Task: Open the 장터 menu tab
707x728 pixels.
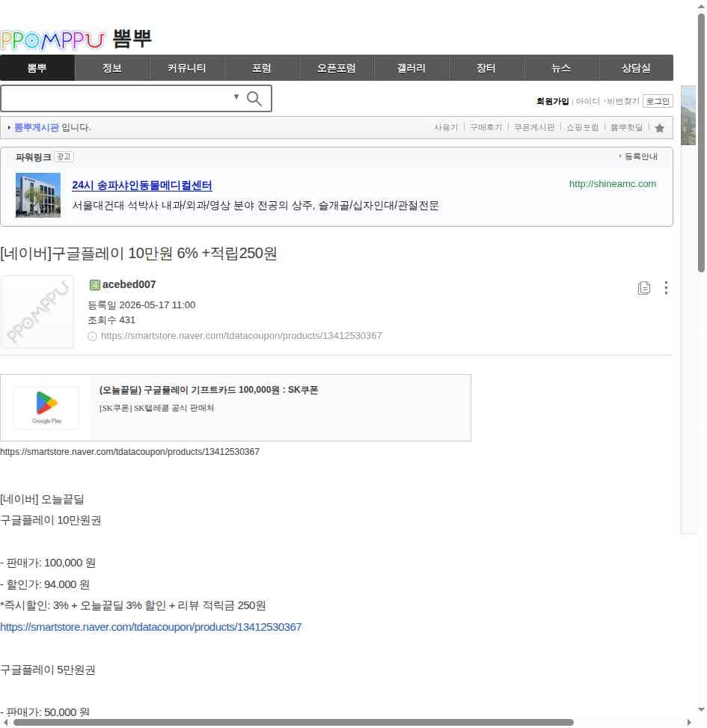Action: pos(486,68)
